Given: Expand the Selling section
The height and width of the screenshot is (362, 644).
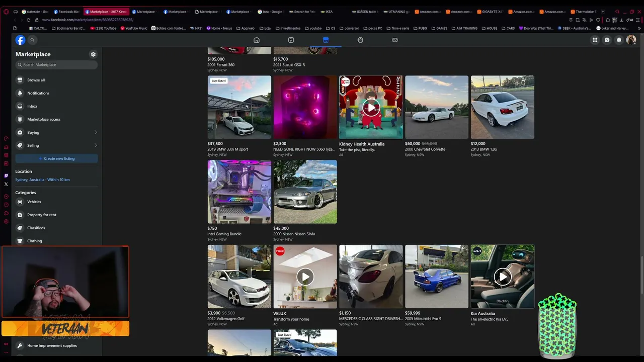Looking at the screenshot, I should coord(56,145).
